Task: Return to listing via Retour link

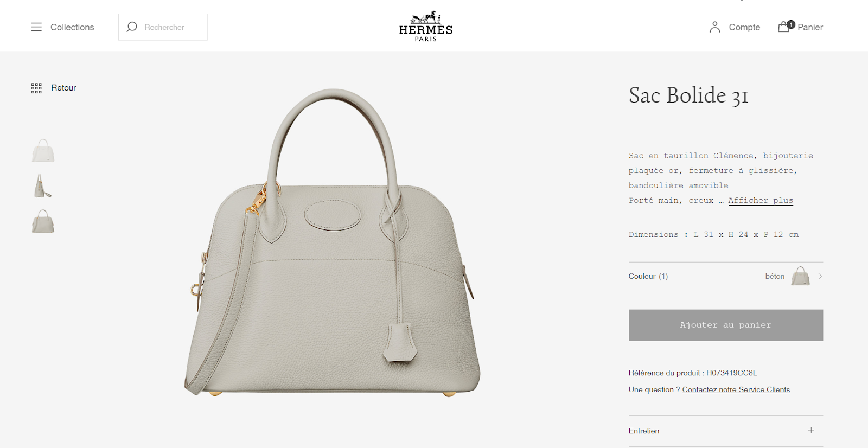Action: point(63,88)
